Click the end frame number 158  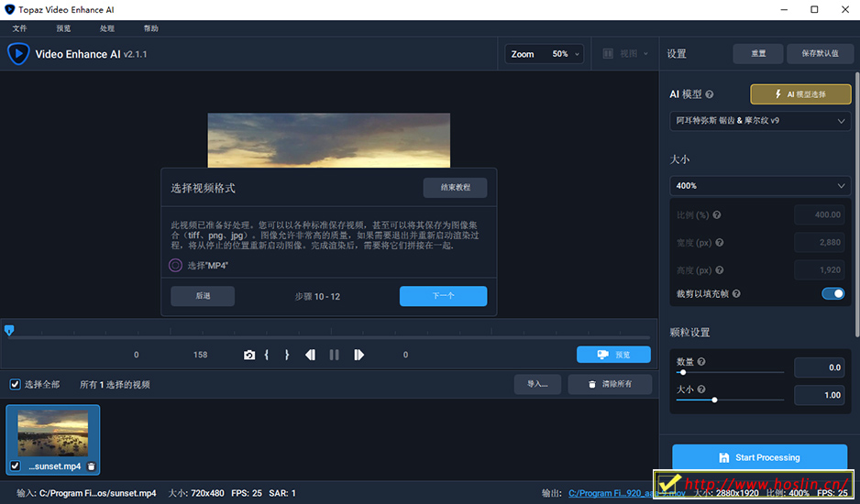pyautogui.click(x=200, y=355)
